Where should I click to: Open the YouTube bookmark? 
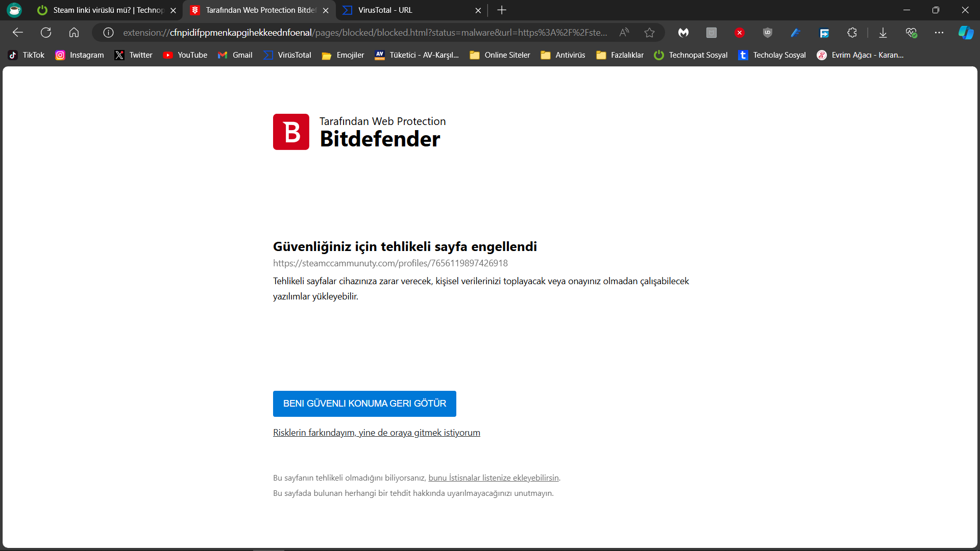click(x=185, y=55)
